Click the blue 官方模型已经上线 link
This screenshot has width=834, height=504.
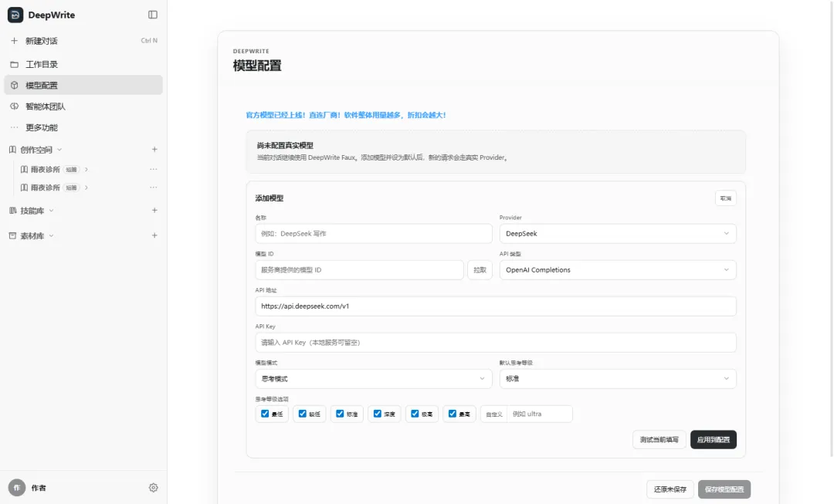(x=346, y=115)
